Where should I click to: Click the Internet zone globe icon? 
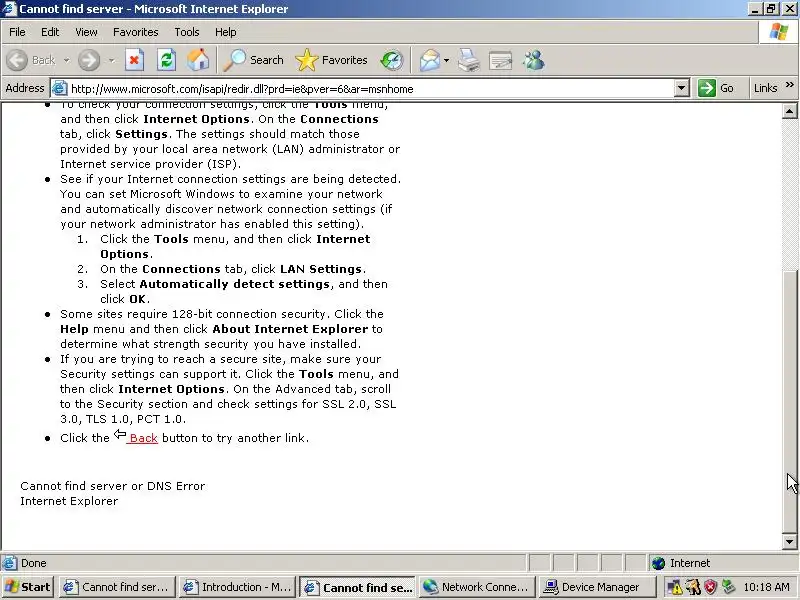click(x=659, y=563)
